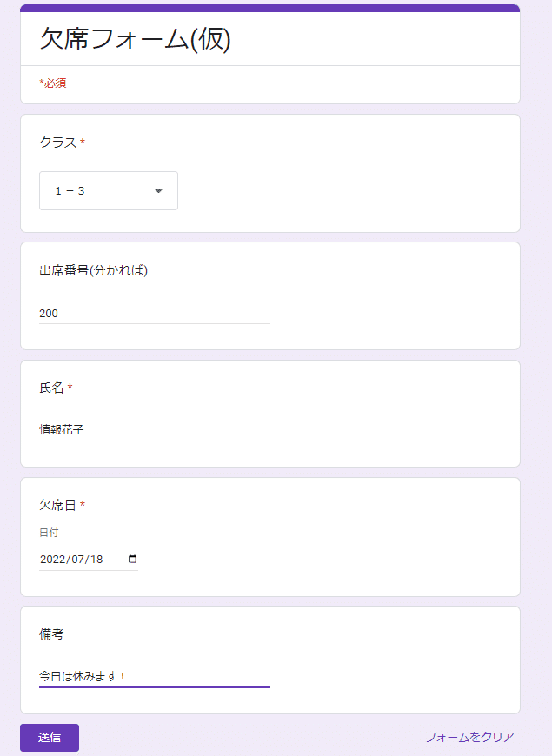Image resolution: width=552 pixels, height=756 pixels.
Task: Select the month 07 in date field
Action: point(77,560)
